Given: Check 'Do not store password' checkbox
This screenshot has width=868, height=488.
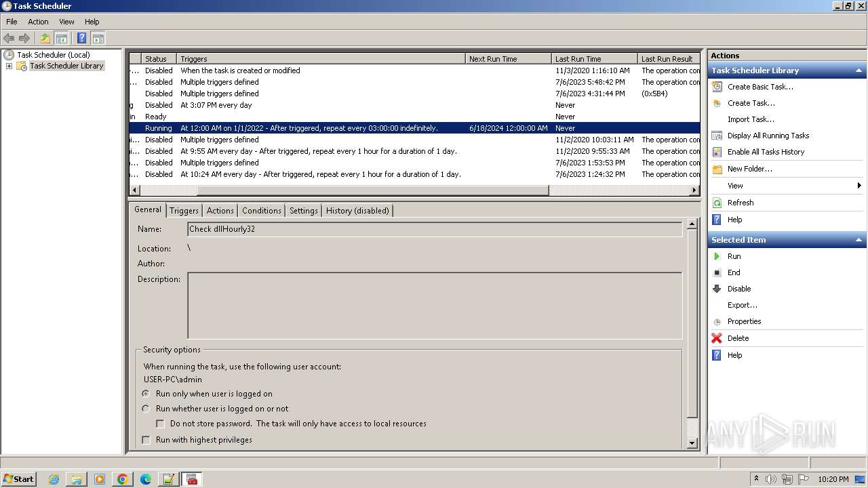Looking at the screenshot, I should point(161,424).
